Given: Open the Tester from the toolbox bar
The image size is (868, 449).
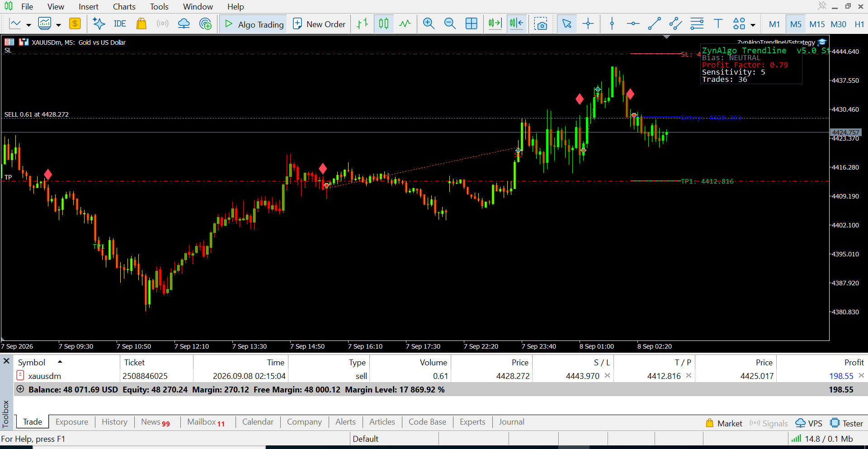Looking at the screenshot, I should (847, 423).
